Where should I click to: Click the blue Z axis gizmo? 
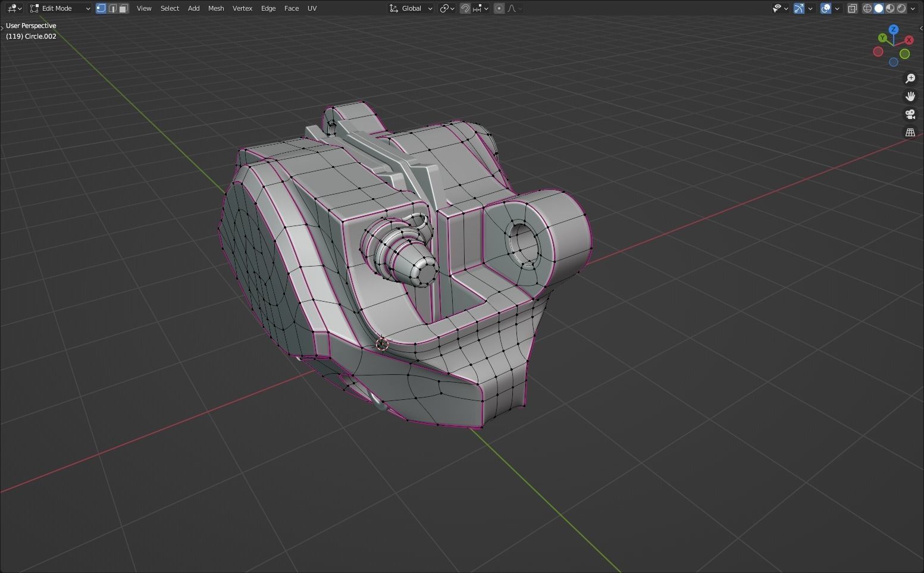click(x=894, y=29)
